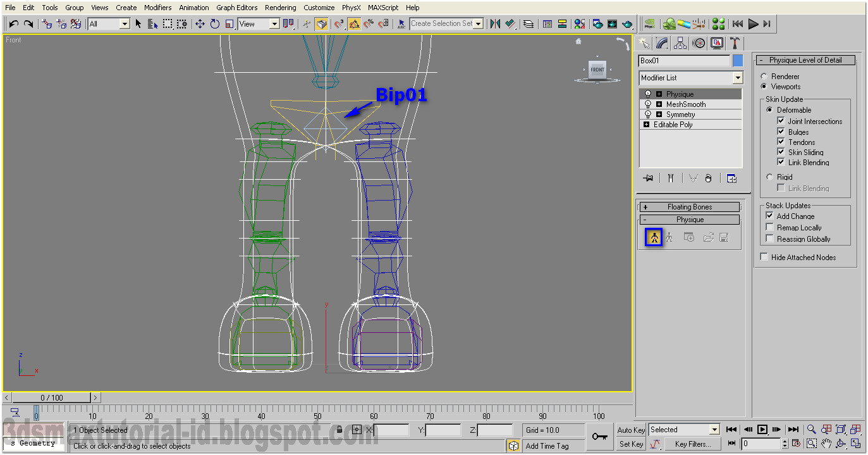
Task: Select the Rigid radio button
Action: click(x=769, y=177)
